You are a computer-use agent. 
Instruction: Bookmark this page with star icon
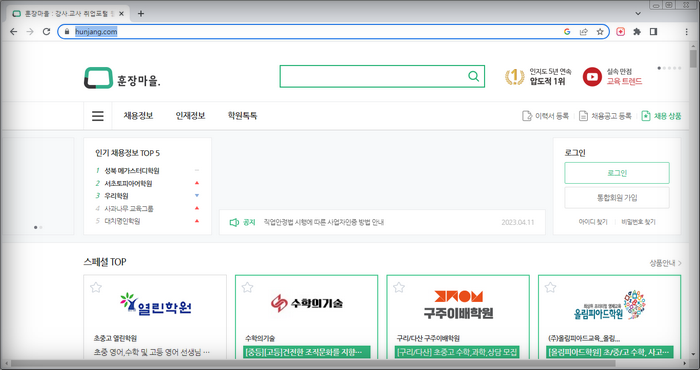pos(600,32)
